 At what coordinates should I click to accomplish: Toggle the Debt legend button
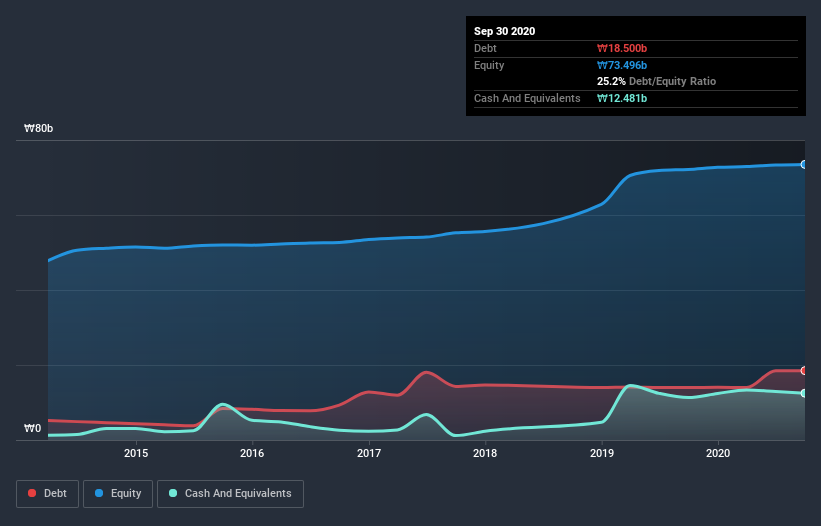[48, 494]
